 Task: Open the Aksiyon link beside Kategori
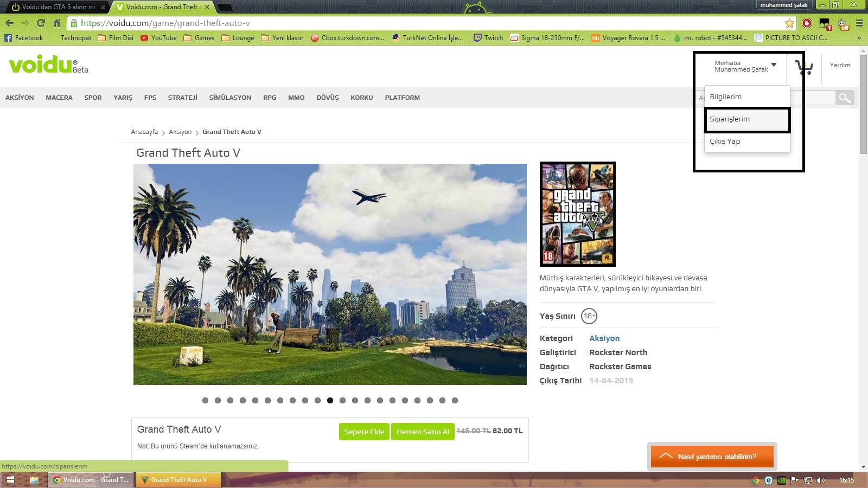(x=604, y=338)
